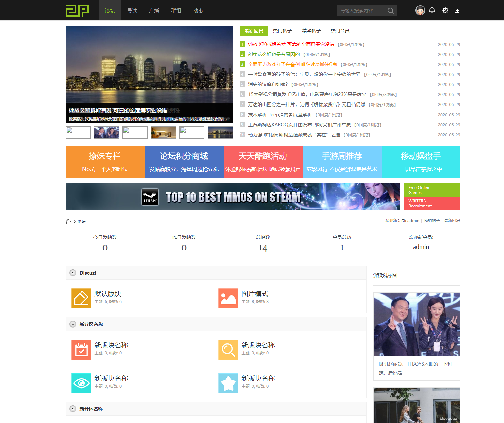Open the 默认版块 orange pencil icon
This screenshot has height=423, width=504.
[x=81, y=298]
